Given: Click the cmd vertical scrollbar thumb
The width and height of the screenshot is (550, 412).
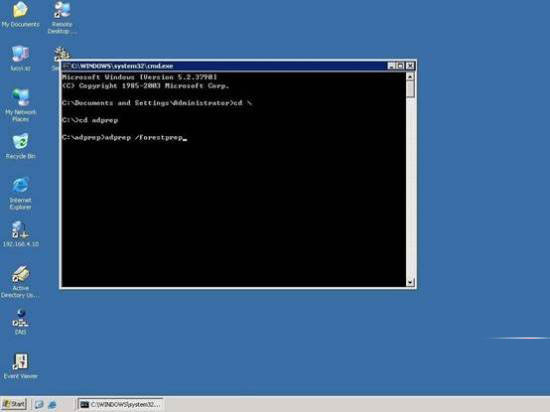Looking at the screenshot, I should pos(410,89).
